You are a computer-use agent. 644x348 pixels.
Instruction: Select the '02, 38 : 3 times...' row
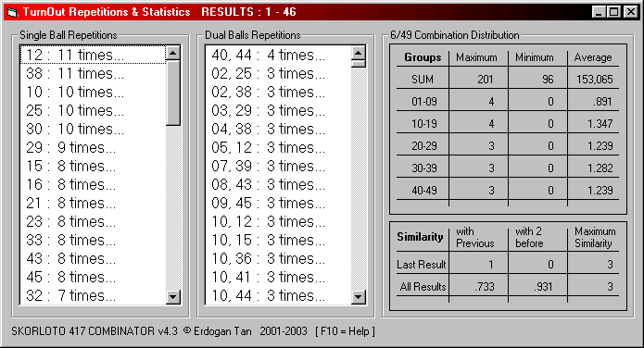[278, 92]
